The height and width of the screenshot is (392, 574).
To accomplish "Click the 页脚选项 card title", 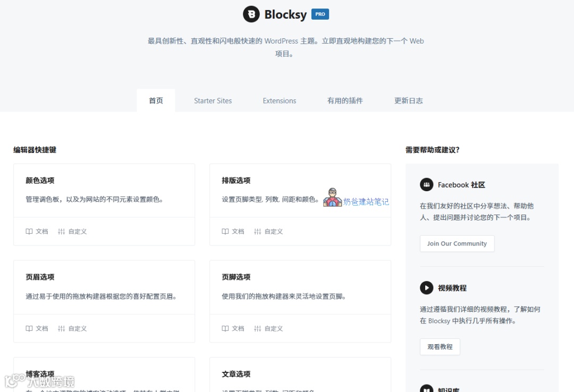I will coord(236,277).
